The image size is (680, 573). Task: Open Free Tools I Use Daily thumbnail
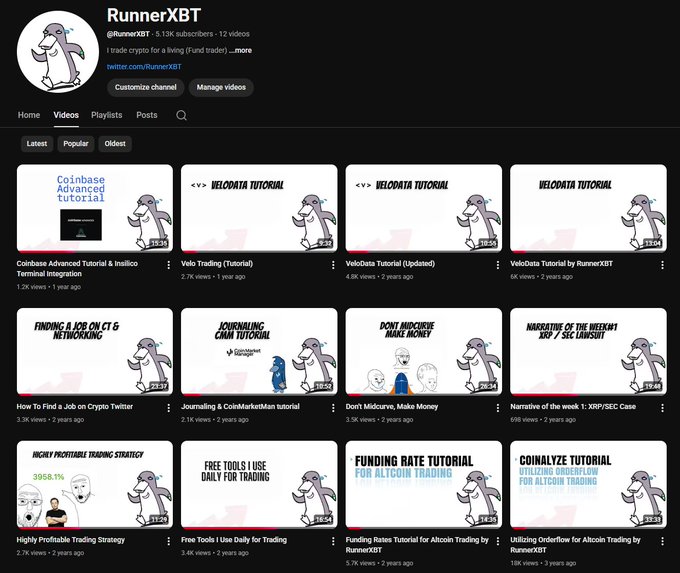click(x=259, y=485)
